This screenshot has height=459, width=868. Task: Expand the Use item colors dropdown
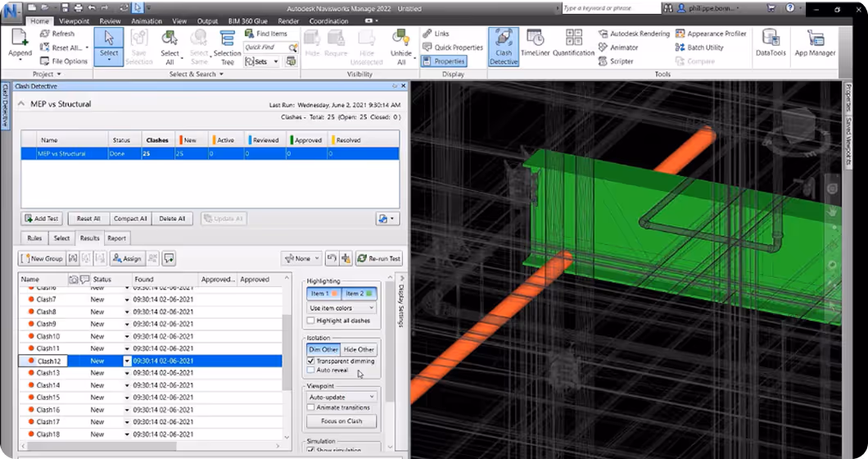[341, 308]
